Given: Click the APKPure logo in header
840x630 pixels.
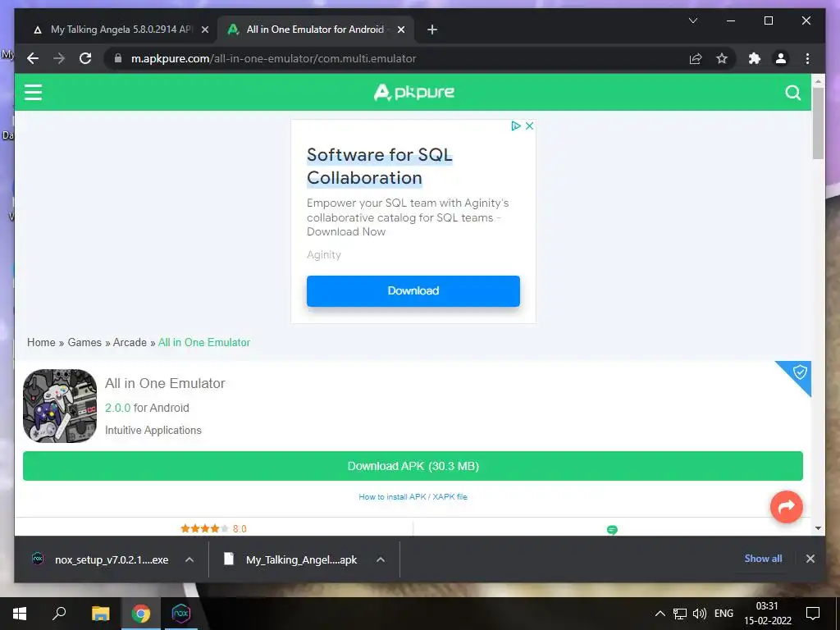Looking at the screenshot, I should [x=413, y=92].
